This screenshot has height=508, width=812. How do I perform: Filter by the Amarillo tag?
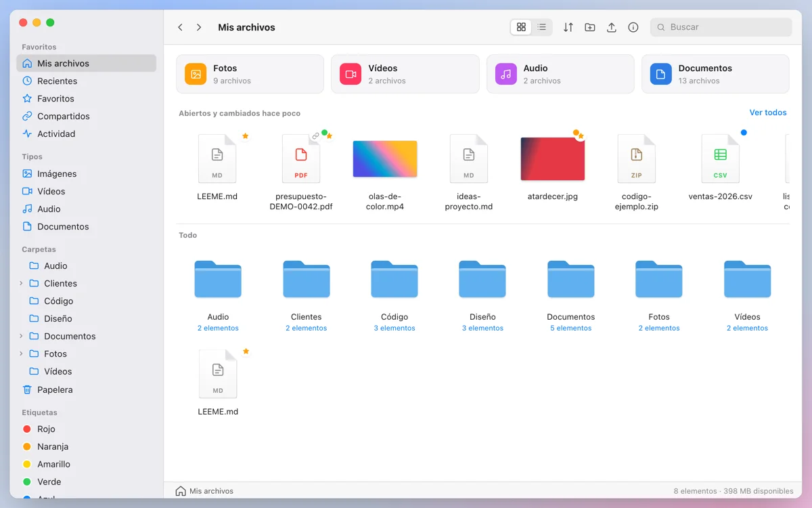[87, 464]
